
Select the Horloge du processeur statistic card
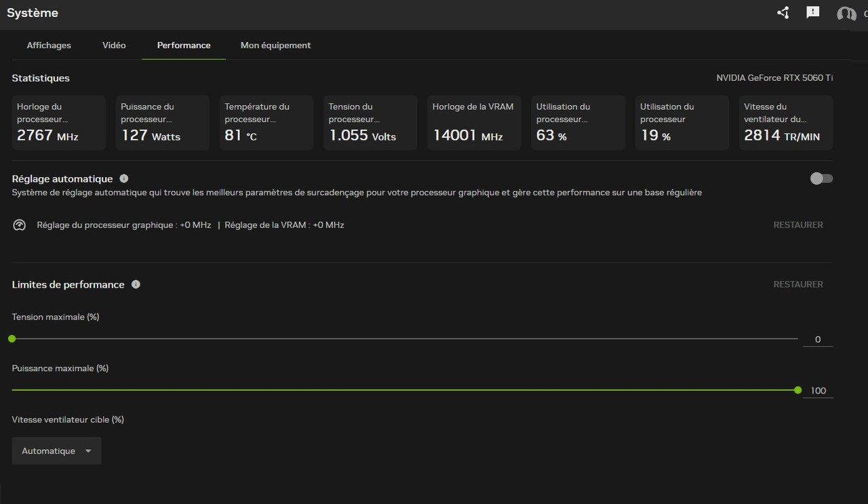click(58, 122)
